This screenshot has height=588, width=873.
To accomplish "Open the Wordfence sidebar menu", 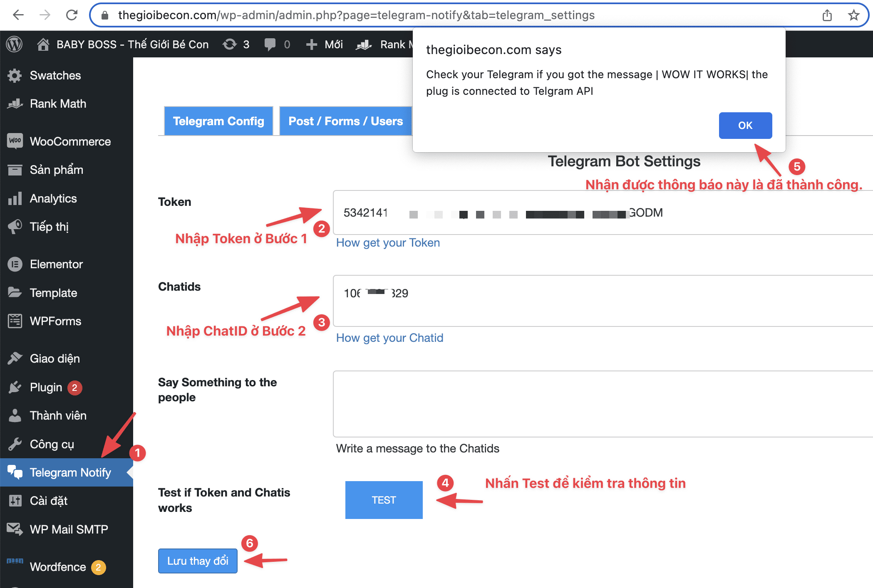I will pos(58,567).
